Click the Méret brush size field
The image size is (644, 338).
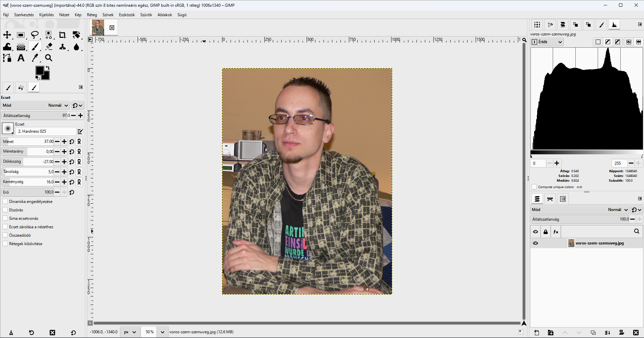(28, 141)
